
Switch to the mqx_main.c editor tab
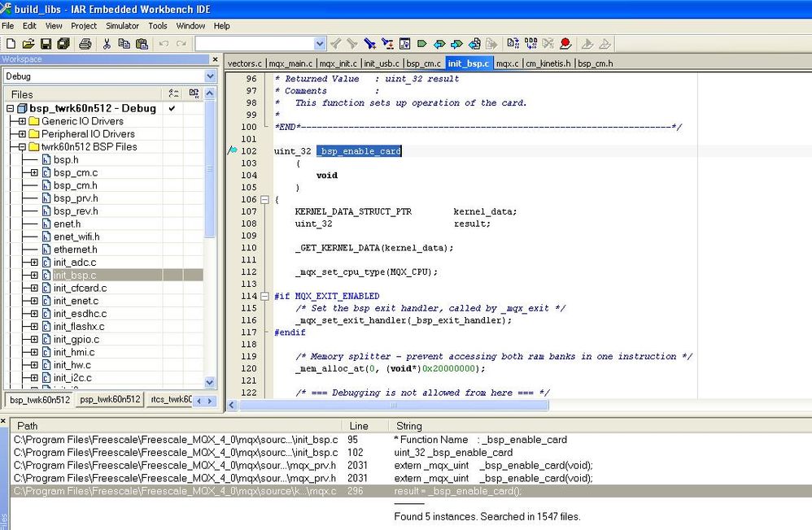(291, 63)
